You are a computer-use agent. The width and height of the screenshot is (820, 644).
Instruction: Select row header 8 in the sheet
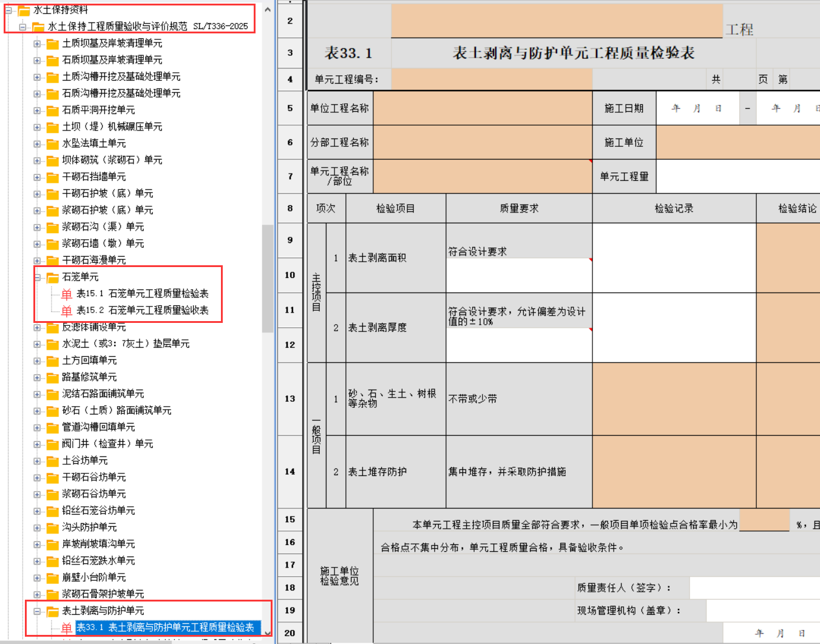(290, 208)
